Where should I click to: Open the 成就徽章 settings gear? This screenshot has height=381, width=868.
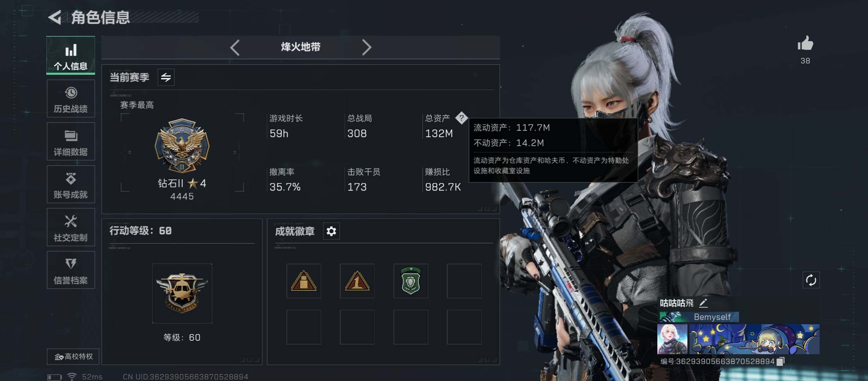pyautogui.click(x=331, y=231)
